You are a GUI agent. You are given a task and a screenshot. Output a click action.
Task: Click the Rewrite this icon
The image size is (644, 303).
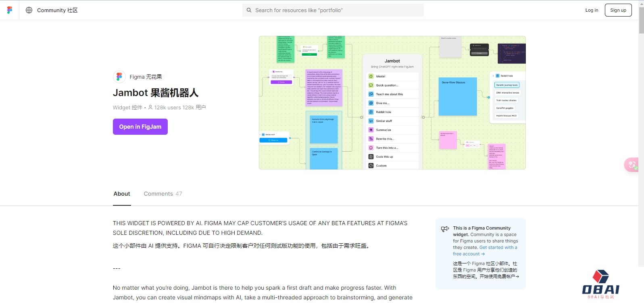371,139
